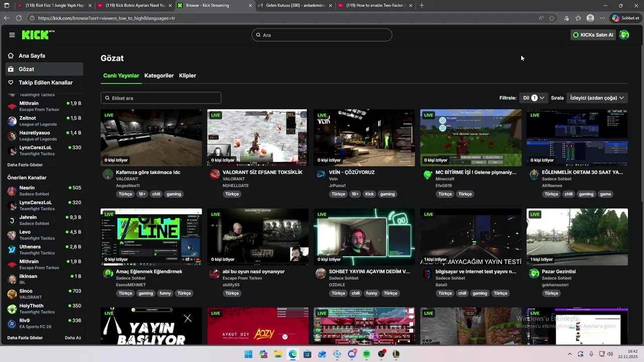Add page to favorites star icon
Image resolution: width=644 pixels, height=362 pixels.
click(552, 18)
